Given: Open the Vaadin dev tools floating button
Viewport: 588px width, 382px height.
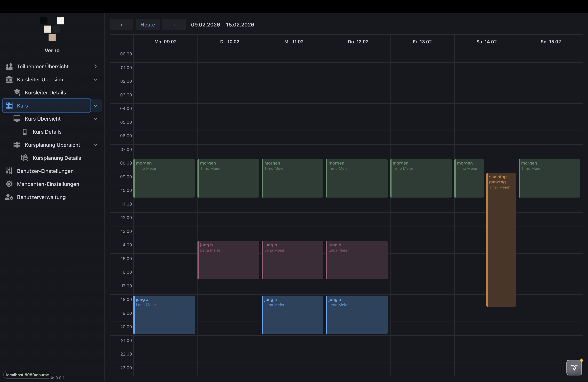Looking at the screenshot, I should tap(574, 368).
